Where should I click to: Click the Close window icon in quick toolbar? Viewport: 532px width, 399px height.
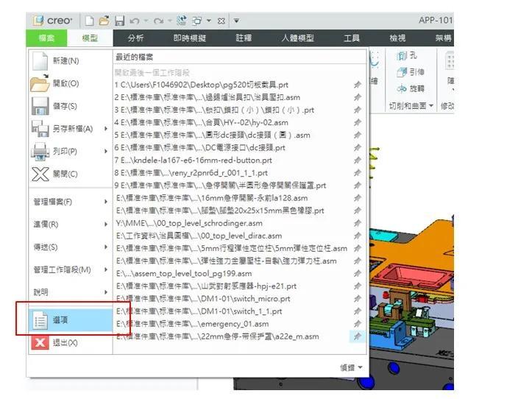221,21
